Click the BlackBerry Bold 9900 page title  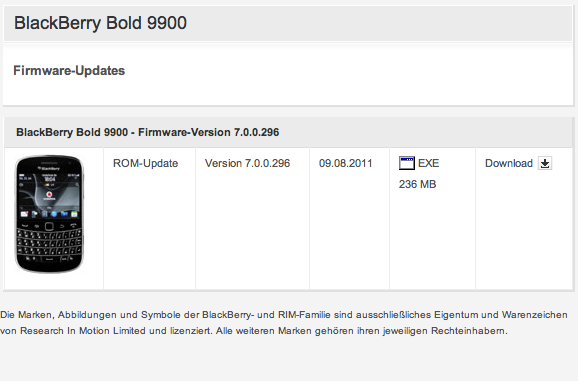click(100, 23)
